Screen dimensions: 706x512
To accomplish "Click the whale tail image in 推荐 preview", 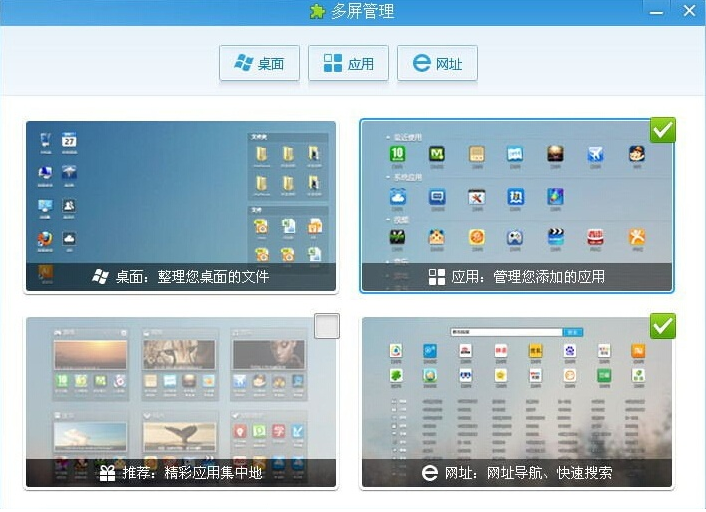I will (x=179, y=436).
